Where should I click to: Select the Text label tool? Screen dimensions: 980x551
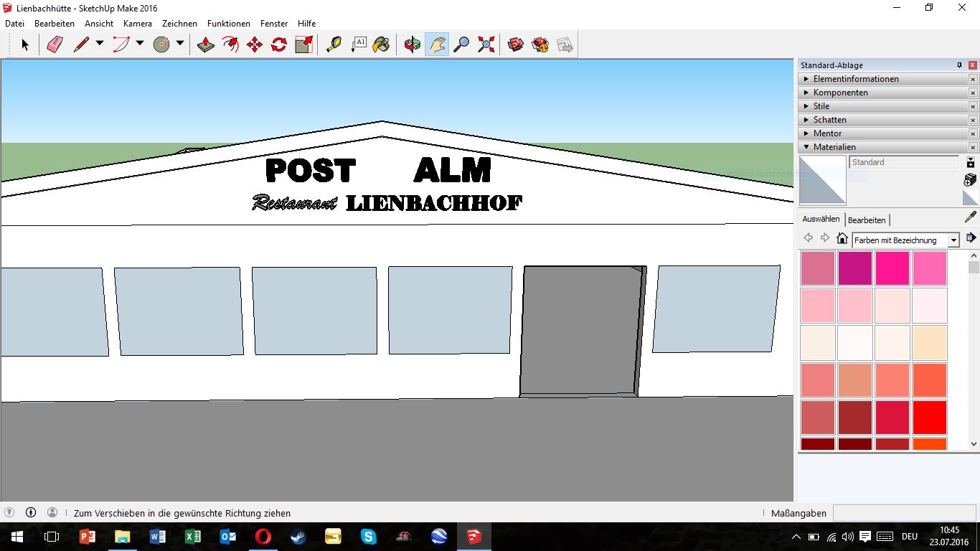coord(358,44)
